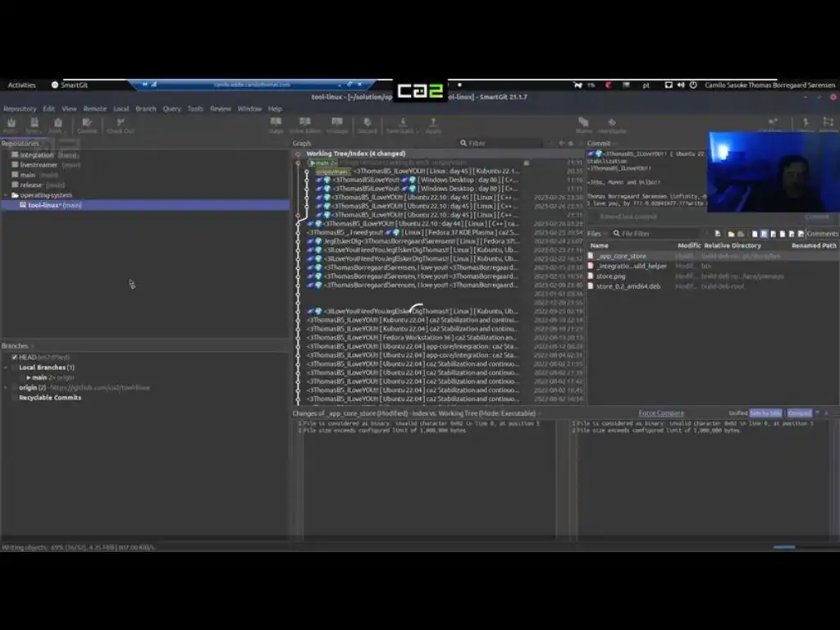The width and height of the screenshot is (840, 630).
Task: Click the push progress bar in status bar
Action: 784,547
